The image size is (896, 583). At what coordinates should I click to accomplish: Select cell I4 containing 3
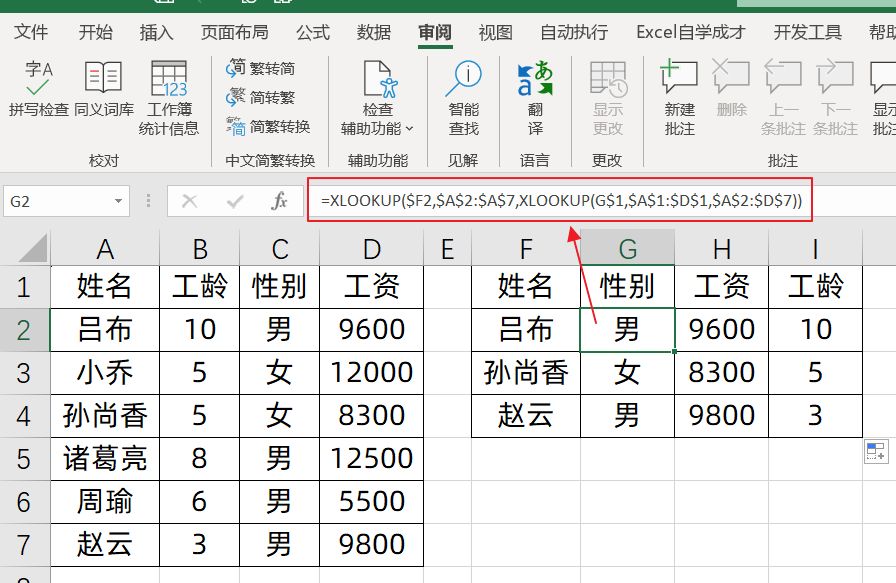pyautogui.click(x=815, y=416)
